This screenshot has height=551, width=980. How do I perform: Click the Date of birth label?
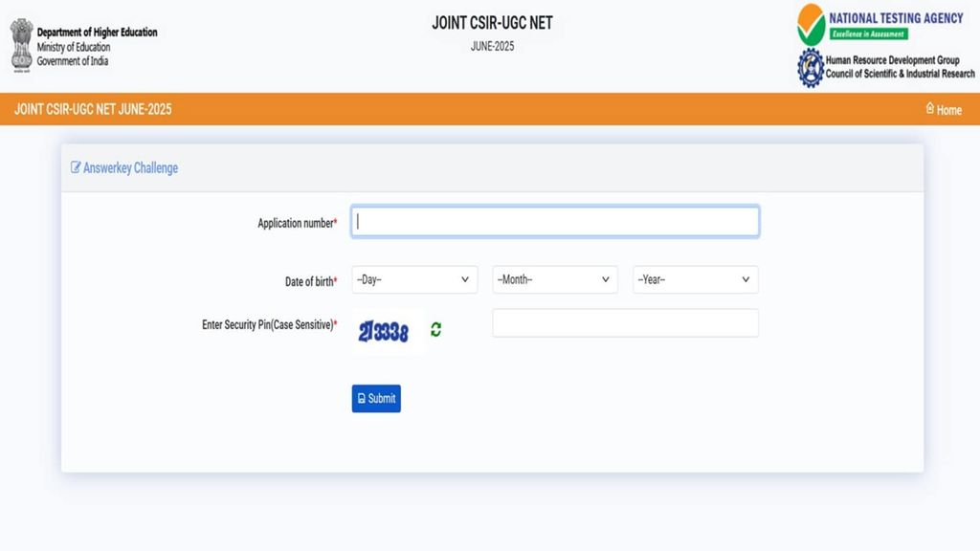coord(311,282)
